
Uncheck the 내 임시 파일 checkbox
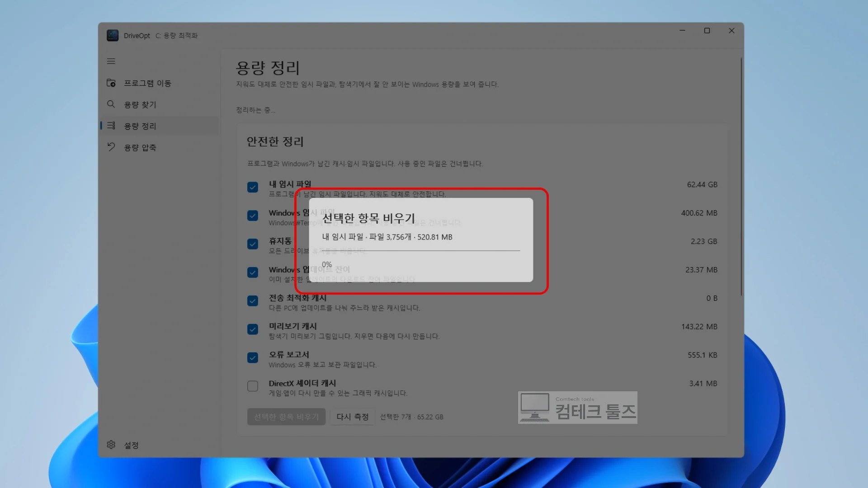tap(253, 187)
